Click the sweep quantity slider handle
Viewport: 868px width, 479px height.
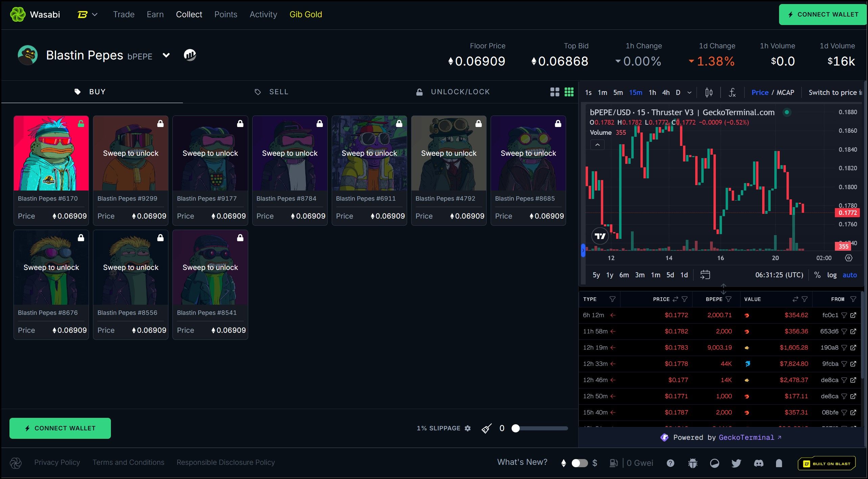pyautogui.click(x=515, y=428)
